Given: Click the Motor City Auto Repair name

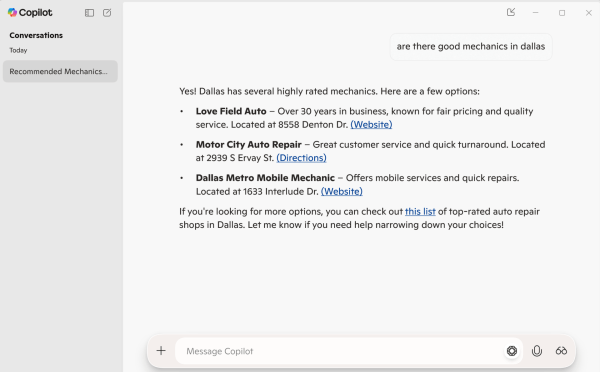Looking at the screenshot, I should tap(249, 145).
